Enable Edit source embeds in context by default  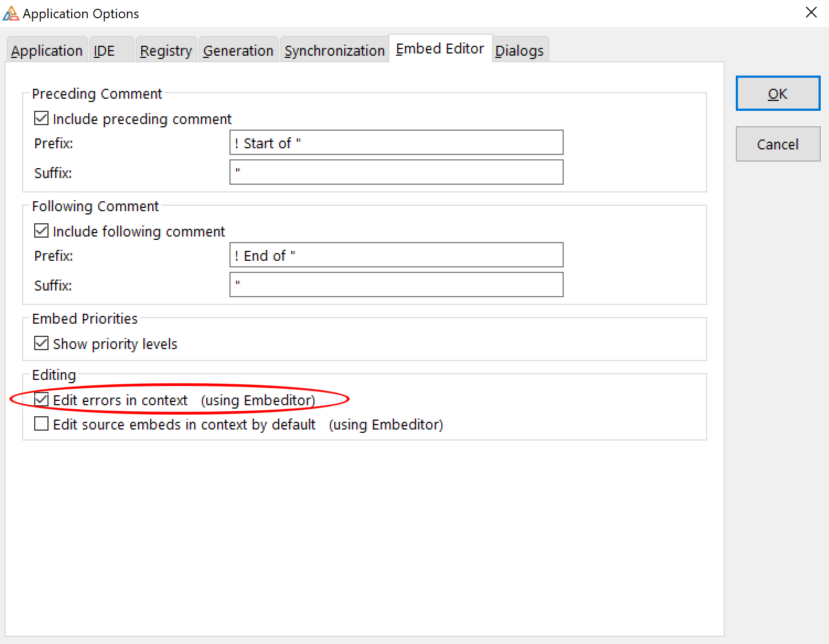[x=41, y=424]
